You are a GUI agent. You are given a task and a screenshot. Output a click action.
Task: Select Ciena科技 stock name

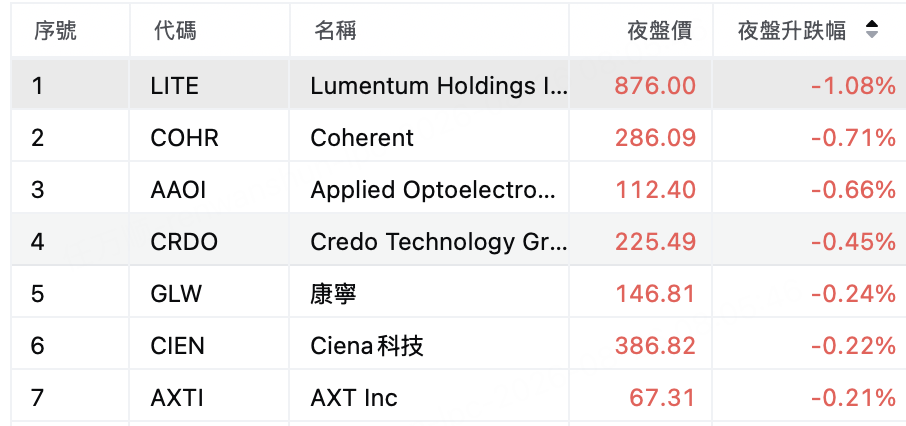coord(367,346)
